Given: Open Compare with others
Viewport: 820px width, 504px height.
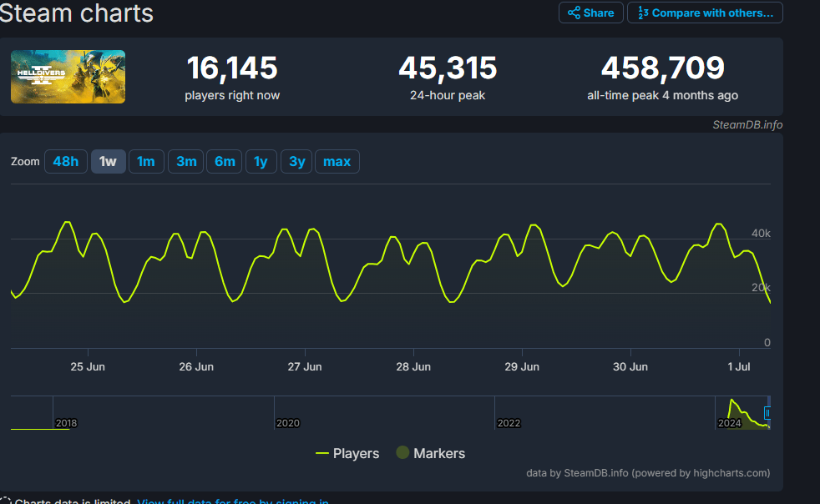Looking at the screenshot, I should [705, 13].
